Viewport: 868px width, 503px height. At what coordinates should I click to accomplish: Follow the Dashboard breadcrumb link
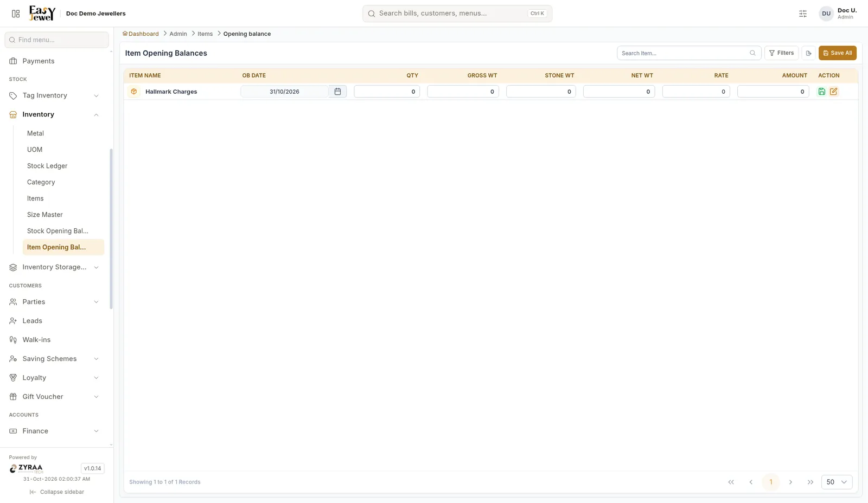141,34
